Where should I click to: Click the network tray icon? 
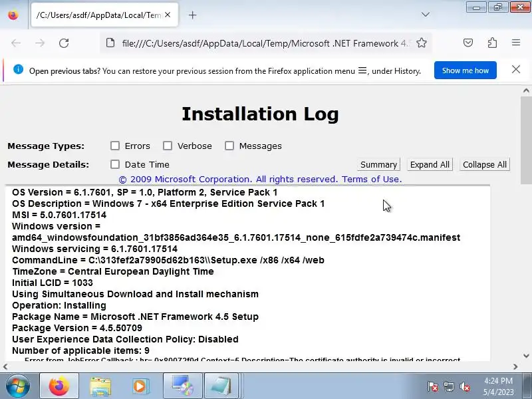(x=449, y=386)
